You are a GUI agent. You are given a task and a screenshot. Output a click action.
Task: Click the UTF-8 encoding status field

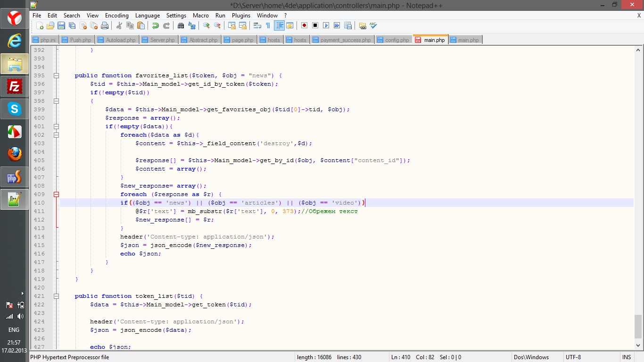(573, 357)
